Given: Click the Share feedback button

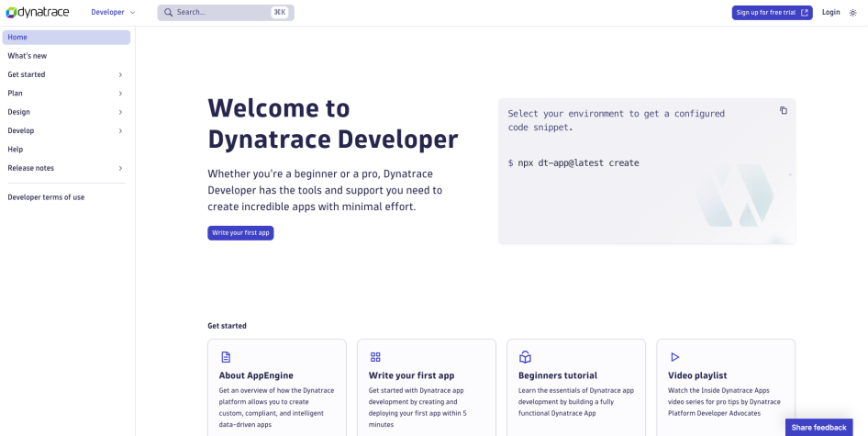Looking at the screenshot, I should 818,427.
